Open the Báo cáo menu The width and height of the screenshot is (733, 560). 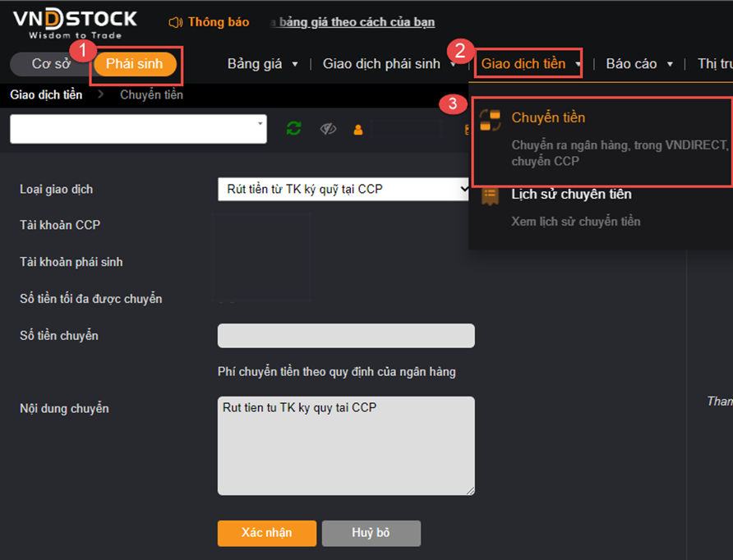tap(638, 64)
